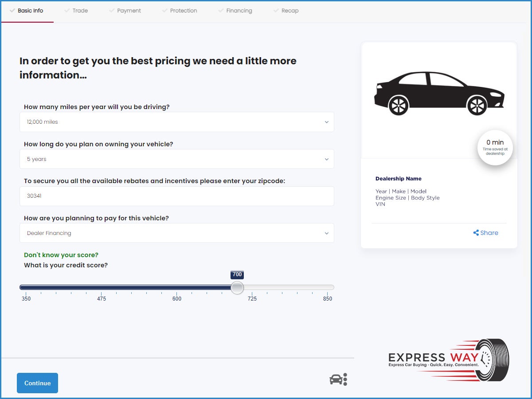This screenshot has height=399, width=532.
Task: Open the Protection tab
Action: click(183, 11)
